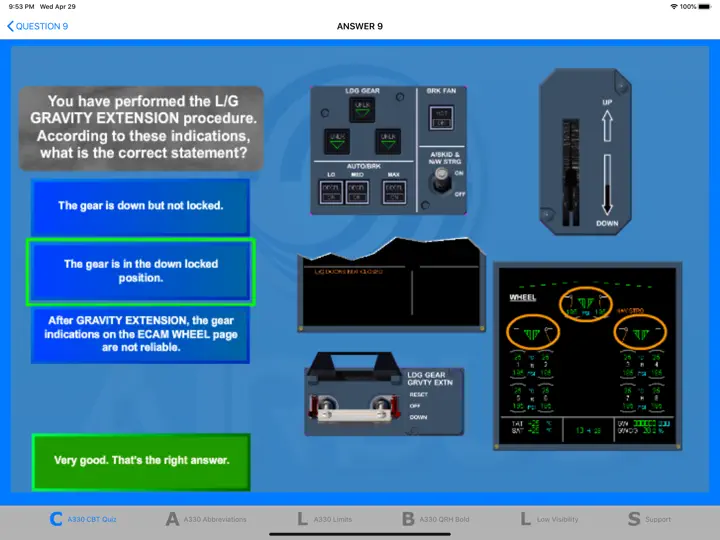Go back to Question 9
The width and height of the screenshot is (720, 540).
(38, 26)
